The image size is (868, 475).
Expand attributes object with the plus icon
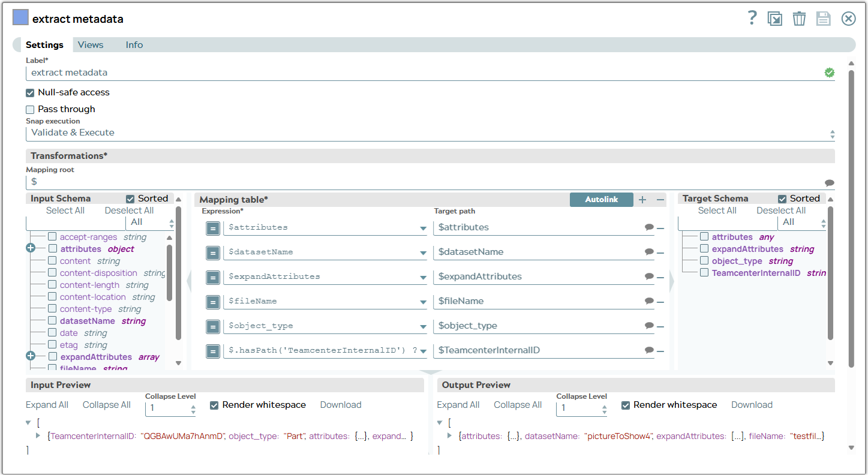point(31,248)
